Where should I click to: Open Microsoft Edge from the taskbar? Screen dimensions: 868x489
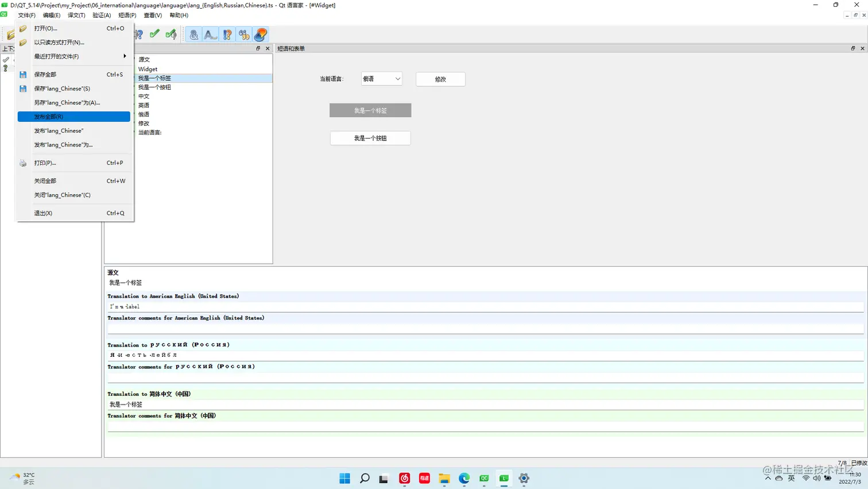[x=464, y=478]
